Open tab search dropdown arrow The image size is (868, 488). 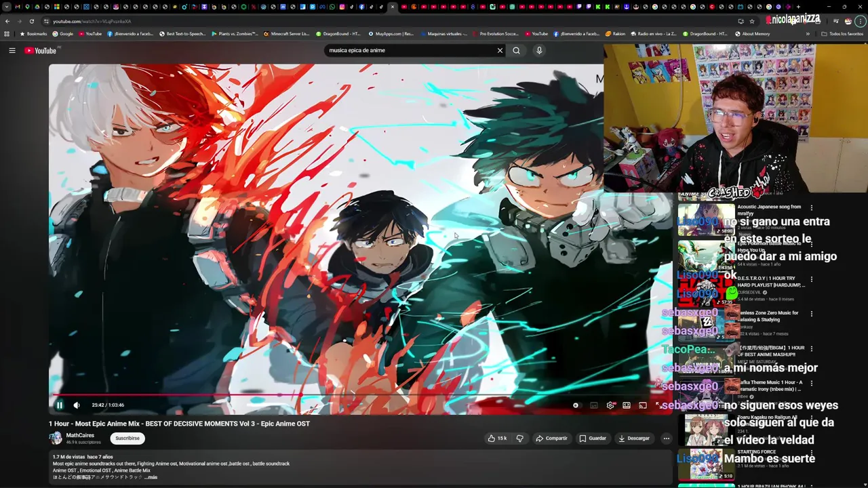coord(7,7)
